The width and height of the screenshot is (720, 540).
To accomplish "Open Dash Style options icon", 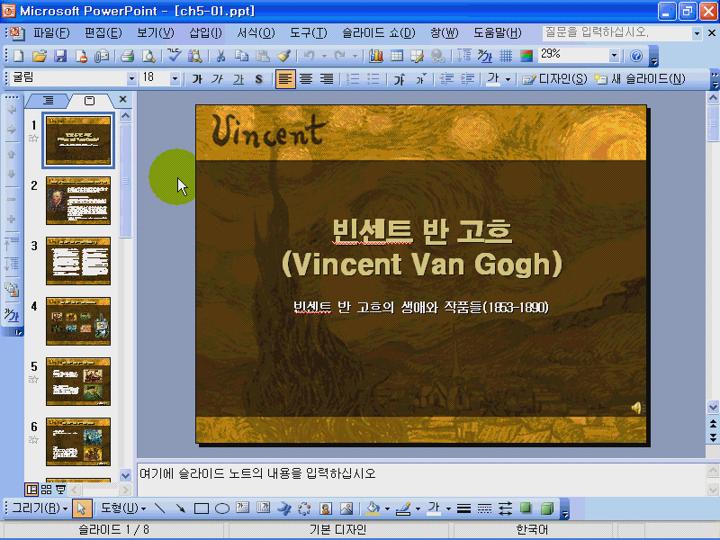I will 484,508.
